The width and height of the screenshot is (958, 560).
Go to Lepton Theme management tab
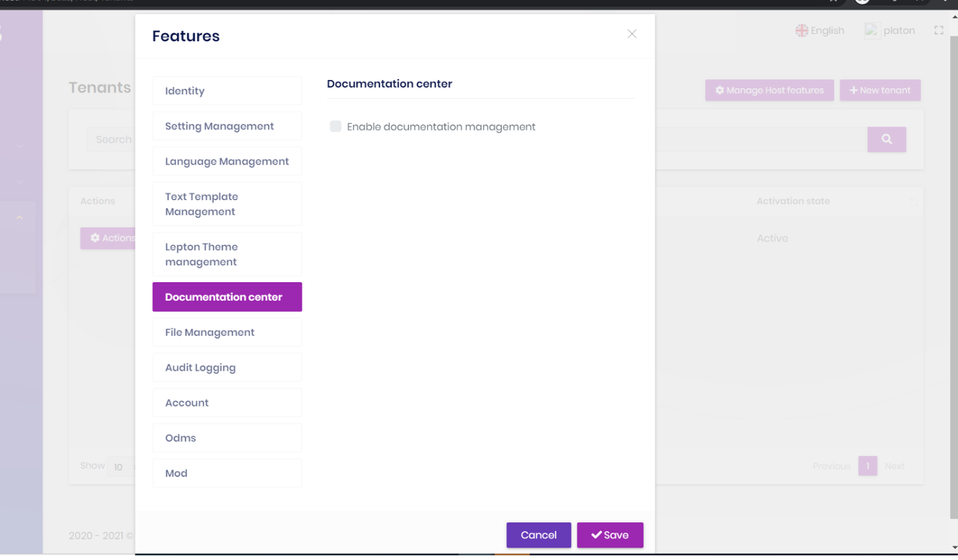227,254
